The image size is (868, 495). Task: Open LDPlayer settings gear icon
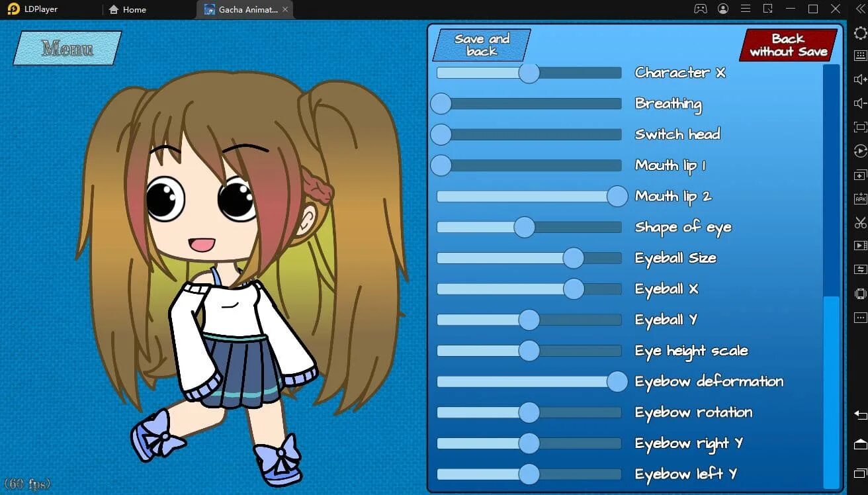click(860, 34)
